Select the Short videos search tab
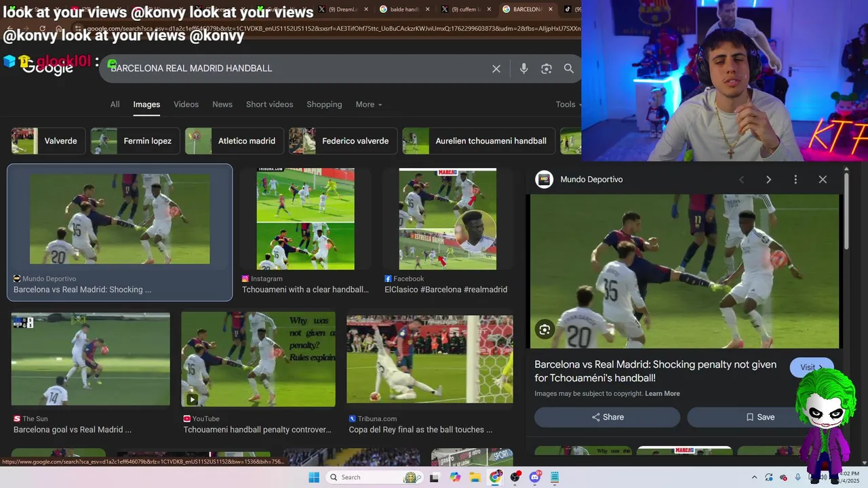 (270, 104)
